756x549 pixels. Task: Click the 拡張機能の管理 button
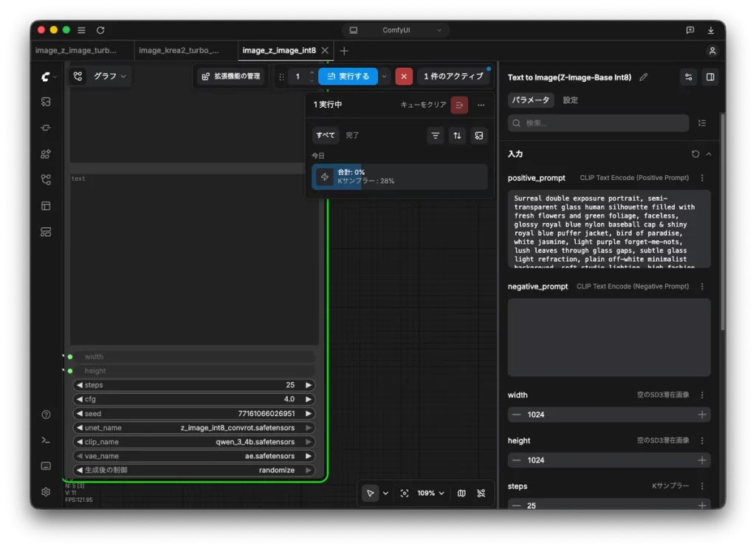[x=231, y=76]
